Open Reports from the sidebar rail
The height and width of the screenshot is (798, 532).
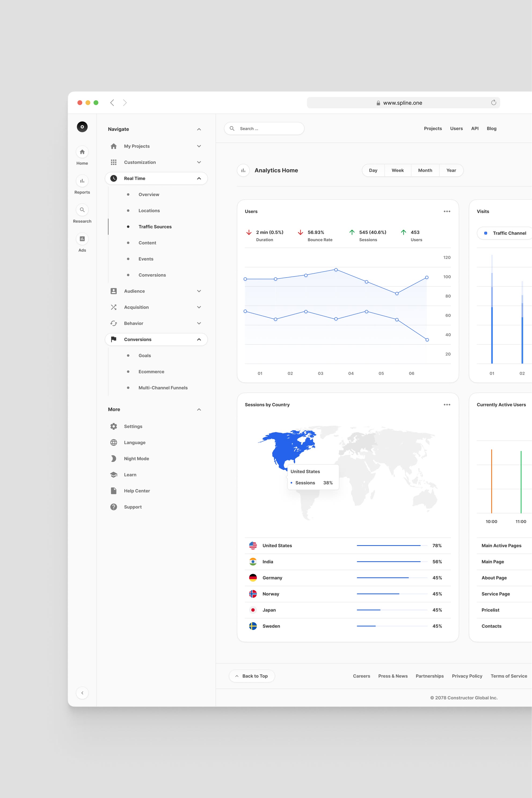tap(82, 181)
